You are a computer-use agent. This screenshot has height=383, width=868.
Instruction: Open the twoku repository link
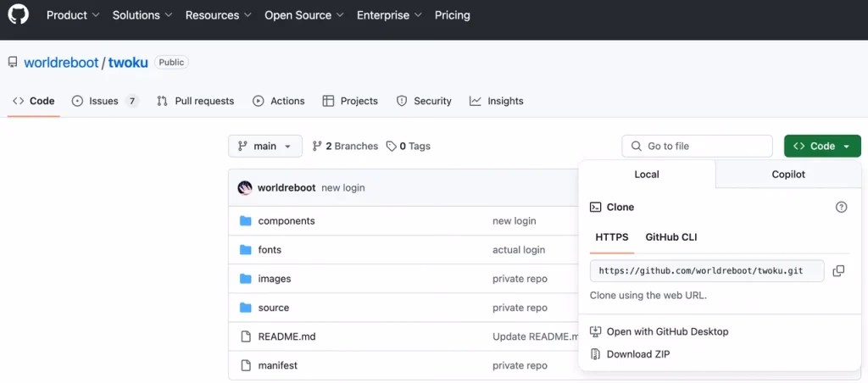tap(128, 63)
